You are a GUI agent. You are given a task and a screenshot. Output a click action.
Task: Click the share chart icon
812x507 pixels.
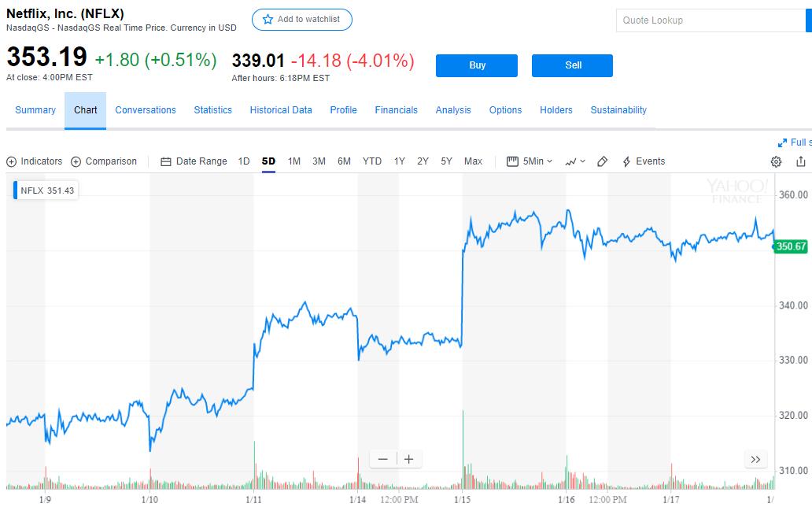pos(801,161)
